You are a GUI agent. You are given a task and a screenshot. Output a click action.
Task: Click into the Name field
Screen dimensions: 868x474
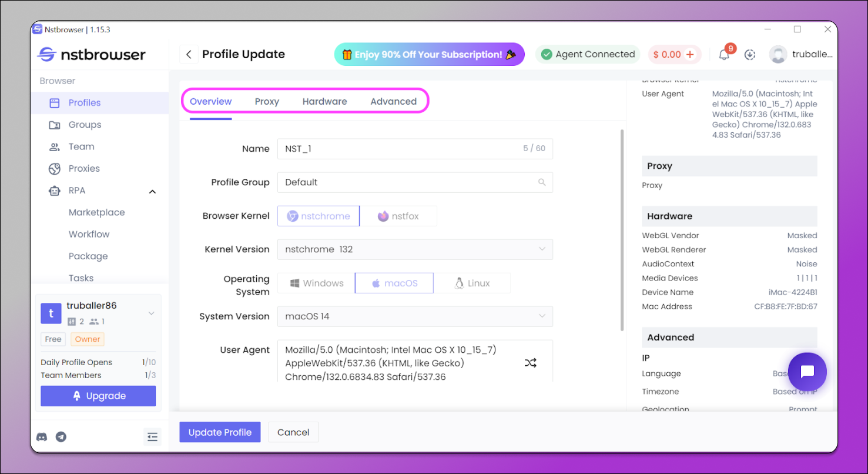pos(415,149)
